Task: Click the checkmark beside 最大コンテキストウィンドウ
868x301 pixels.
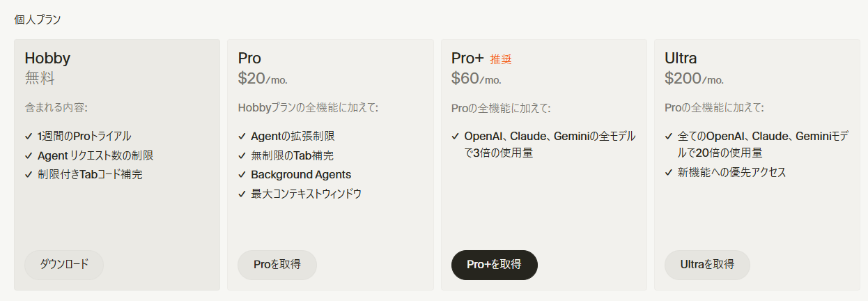Action: (242, 194)
